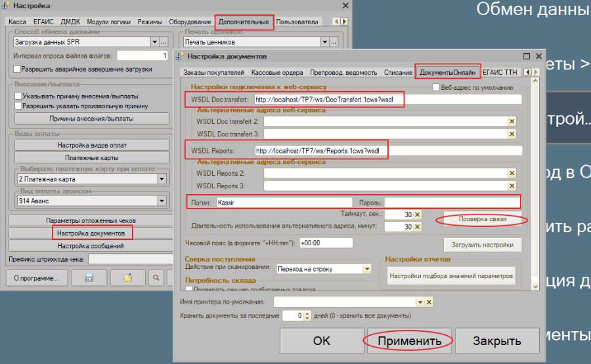This screenshot has height=364, width=591.
Task: Click the Пароль input field
Action: tap(452, 203)
